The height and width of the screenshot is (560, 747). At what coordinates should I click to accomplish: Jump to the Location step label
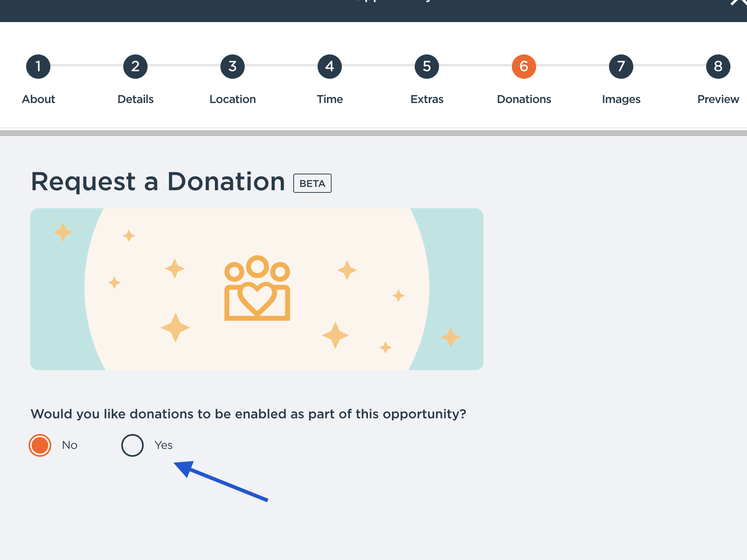pos(233,99)
